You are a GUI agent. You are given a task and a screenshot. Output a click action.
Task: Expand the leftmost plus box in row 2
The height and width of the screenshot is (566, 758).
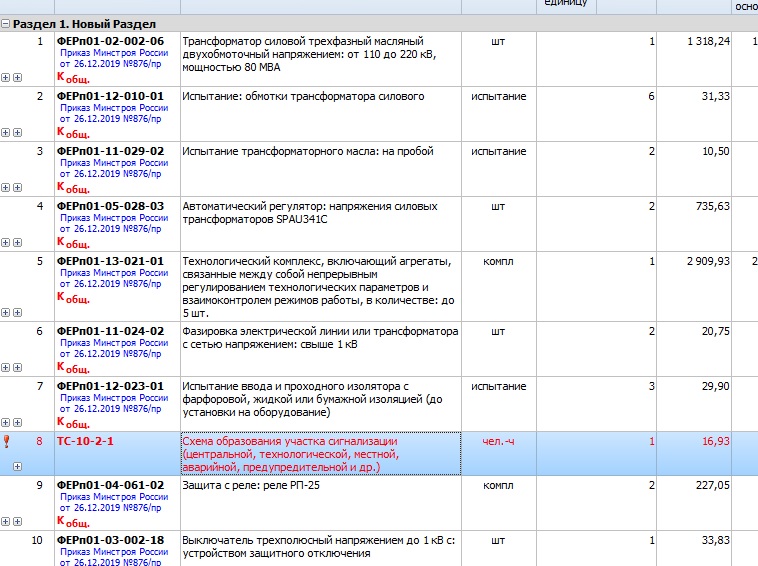click(x=5, y=132)
